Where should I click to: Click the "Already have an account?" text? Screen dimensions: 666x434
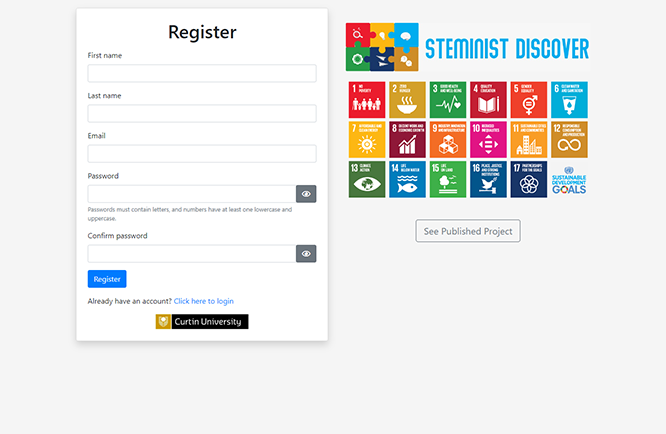130,301
